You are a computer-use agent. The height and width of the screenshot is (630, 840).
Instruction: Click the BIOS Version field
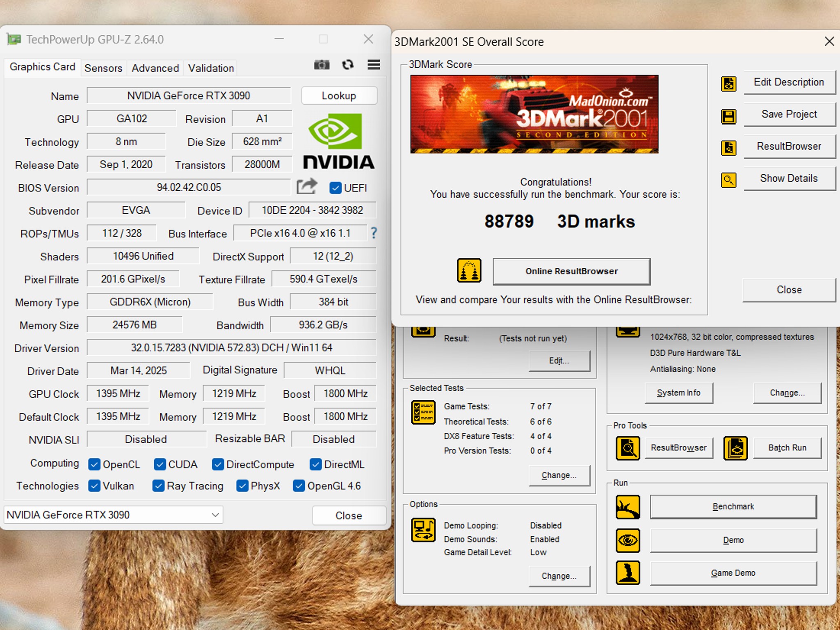(x=189, y=187)
